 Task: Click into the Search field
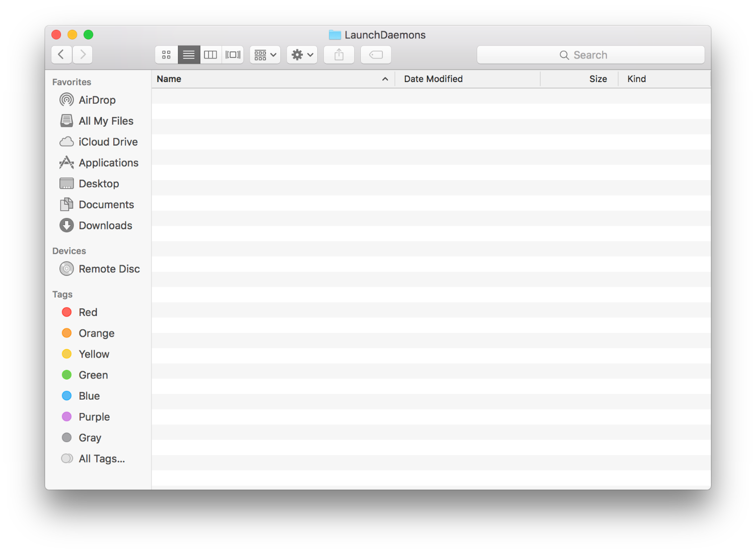point(590,55)
